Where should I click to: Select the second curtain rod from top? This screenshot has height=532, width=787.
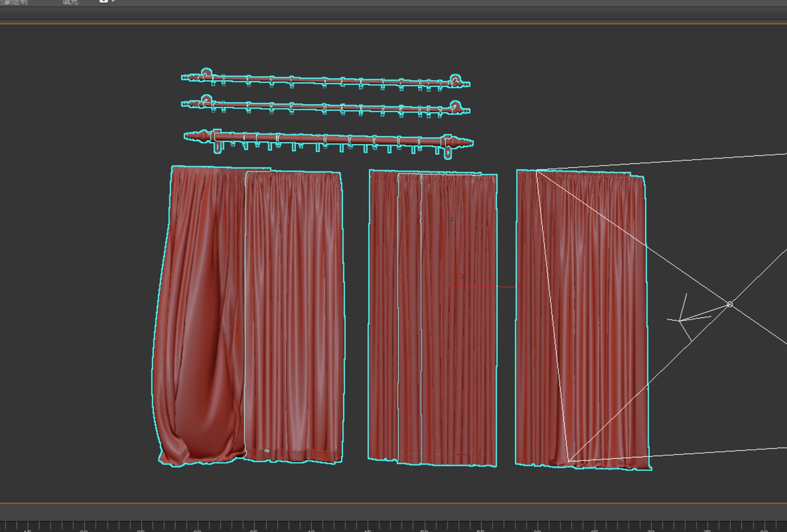(x=325, y=107)
